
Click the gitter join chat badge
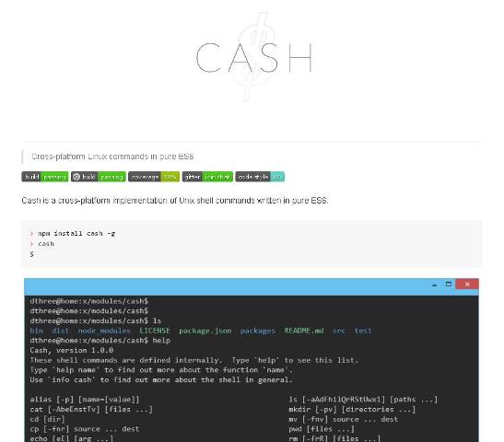pyautogui.click(x=207, y=177)
